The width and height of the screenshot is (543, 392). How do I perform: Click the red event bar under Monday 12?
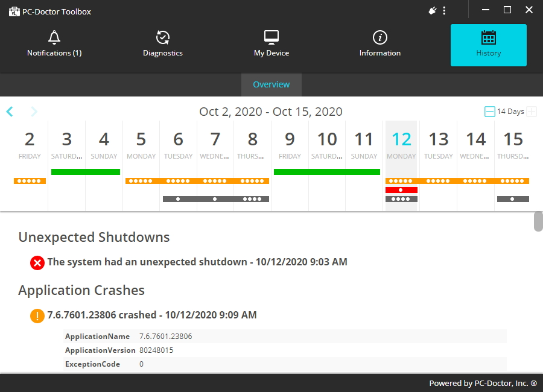point(401,190)
